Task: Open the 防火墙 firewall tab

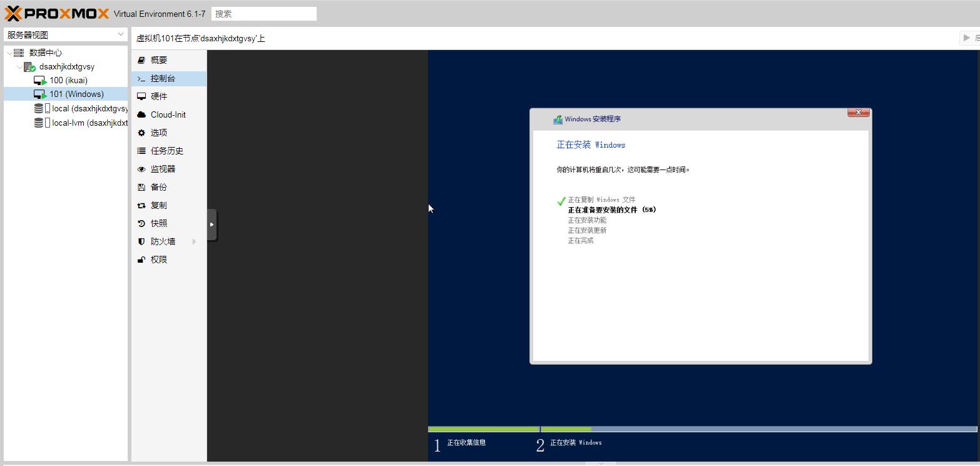Action: click(169, 241)
